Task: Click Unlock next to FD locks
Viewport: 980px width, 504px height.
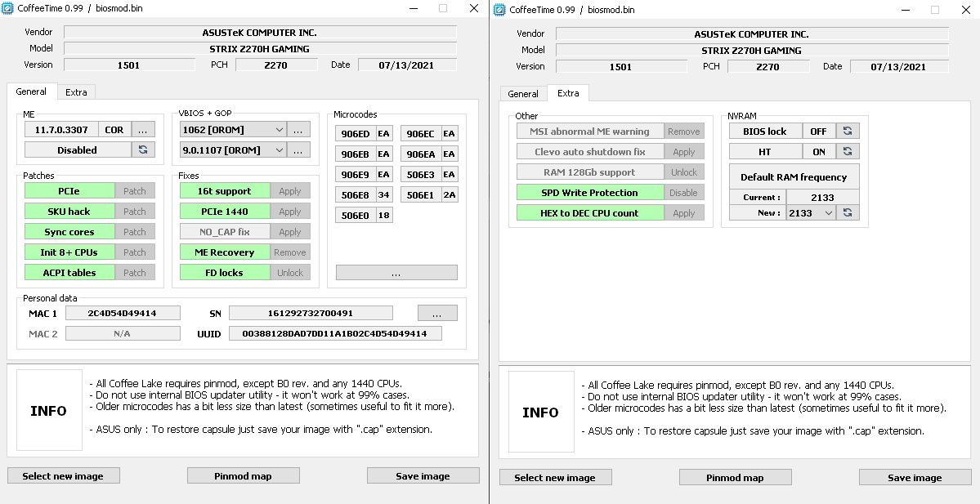Action: tap(290, 272)
